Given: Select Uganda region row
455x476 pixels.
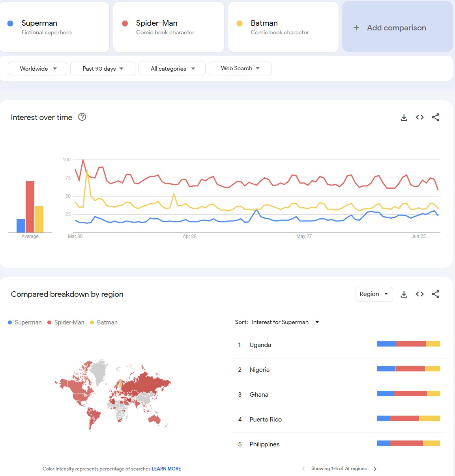Looking at the screenshot, I should pos(339,345).
